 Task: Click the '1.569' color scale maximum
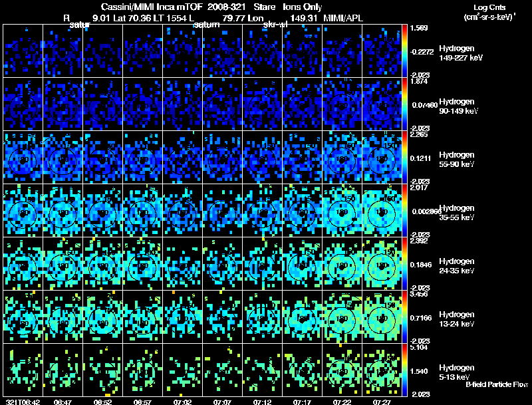coord(419,28)
